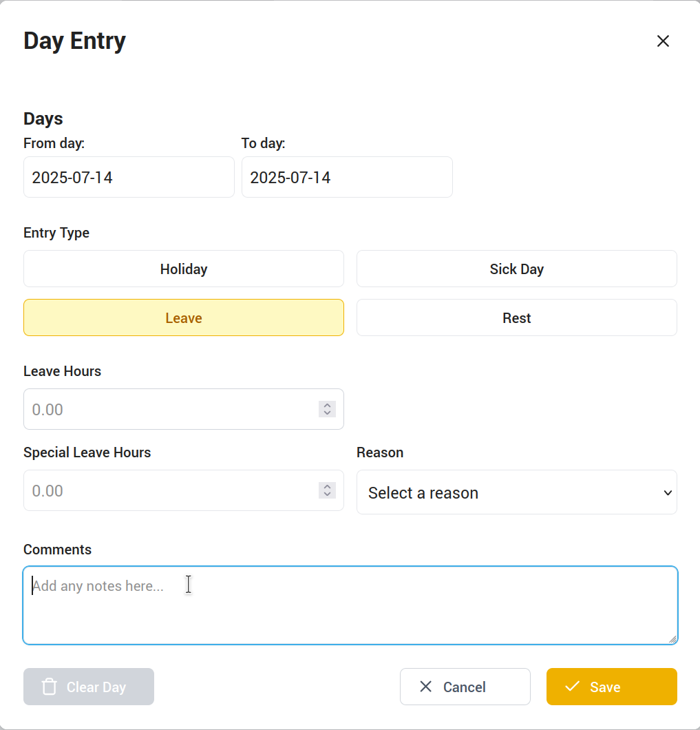
Task: Increase Special Leave Hours with up arrow
Action: click(328, 487)
